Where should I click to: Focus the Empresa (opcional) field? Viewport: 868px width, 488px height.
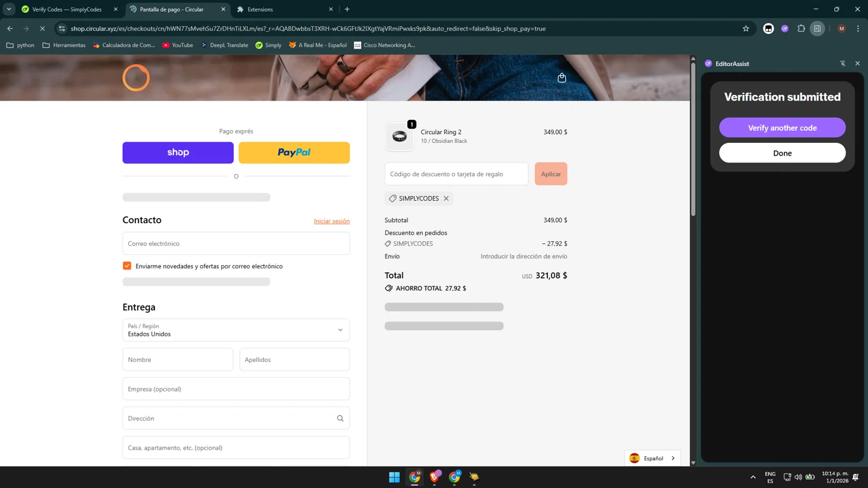coord(236,389)
